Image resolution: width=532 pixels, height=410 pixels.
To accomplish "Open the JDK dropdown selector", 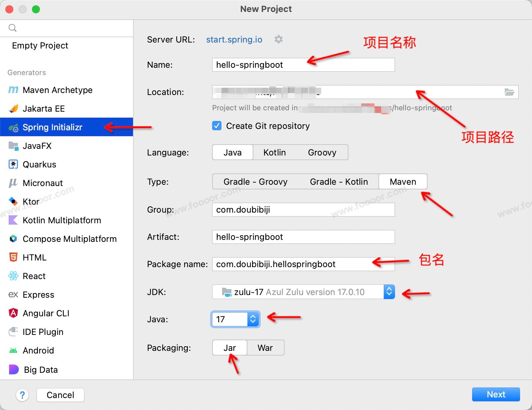I will tap(389, 292).
